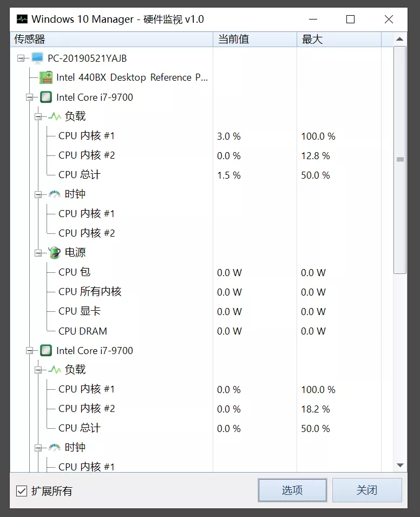420x517 pixels.
Task: Click the 18.2 % maximum value
Action: [316, 409]
